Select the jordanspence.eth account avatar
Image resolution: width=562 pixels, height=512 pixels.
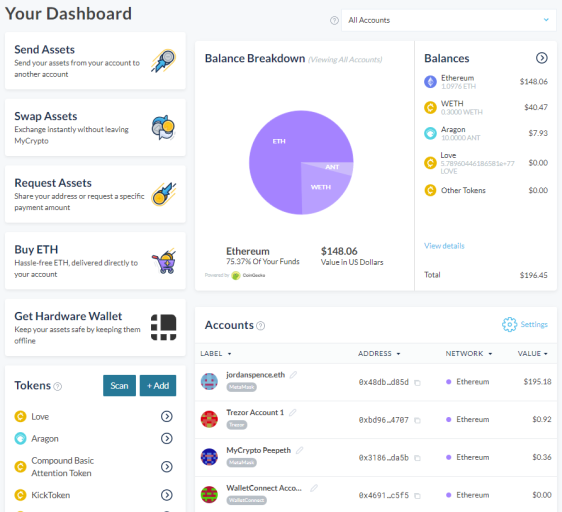209,381
